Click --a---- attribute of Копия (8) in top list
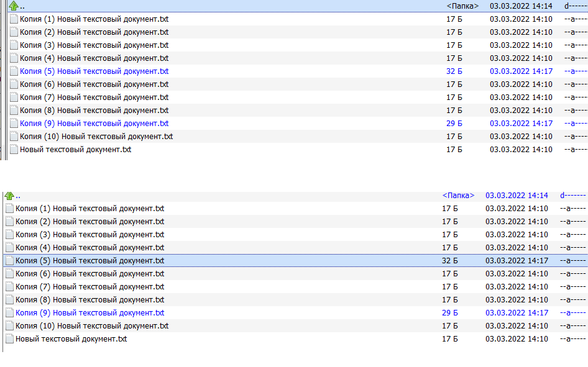This screenshot has width=588, height=367. point(576,111)
